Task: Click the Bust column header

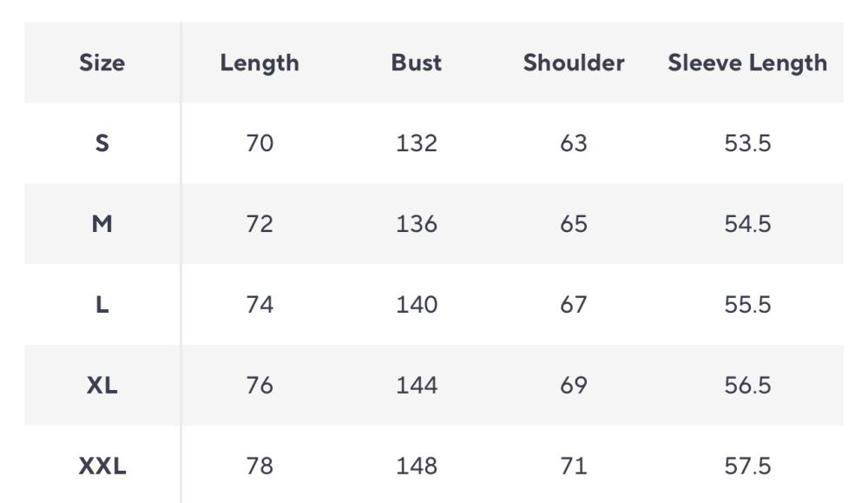Action: 417,63
